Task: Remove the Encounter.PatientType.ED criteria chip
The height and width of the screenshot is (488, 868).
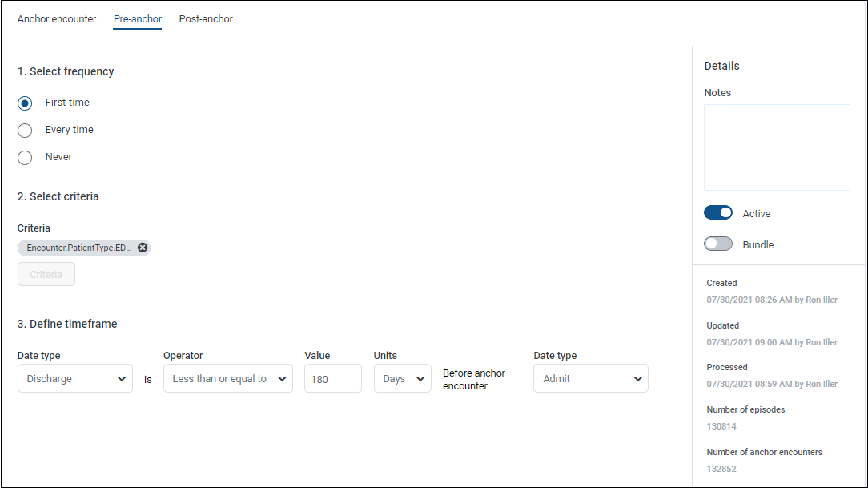Action: 143,248
